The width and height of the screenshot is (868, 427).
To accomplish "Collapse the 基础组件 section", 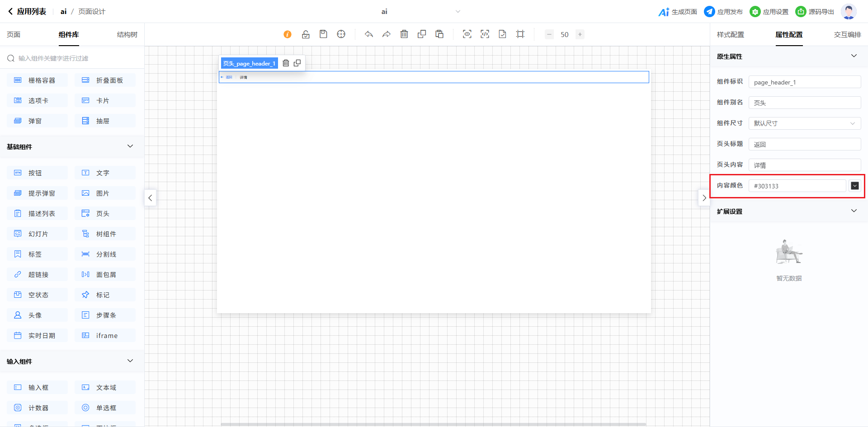I will coord(130,146).
